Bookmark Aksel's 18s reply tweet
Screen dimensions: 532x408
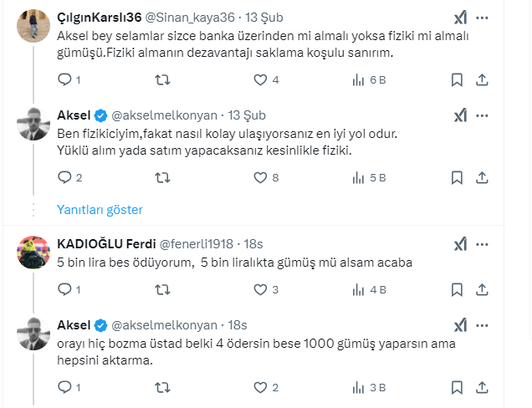457,387
